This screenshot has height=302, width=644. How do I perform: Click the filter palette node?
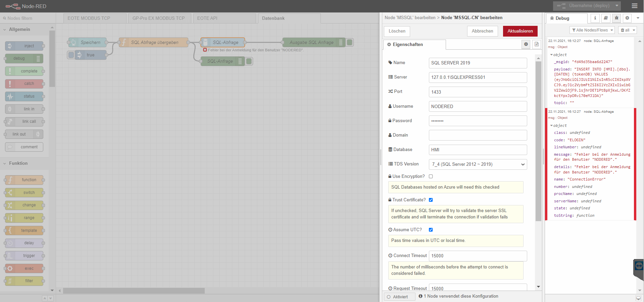(x=24, y=281)
